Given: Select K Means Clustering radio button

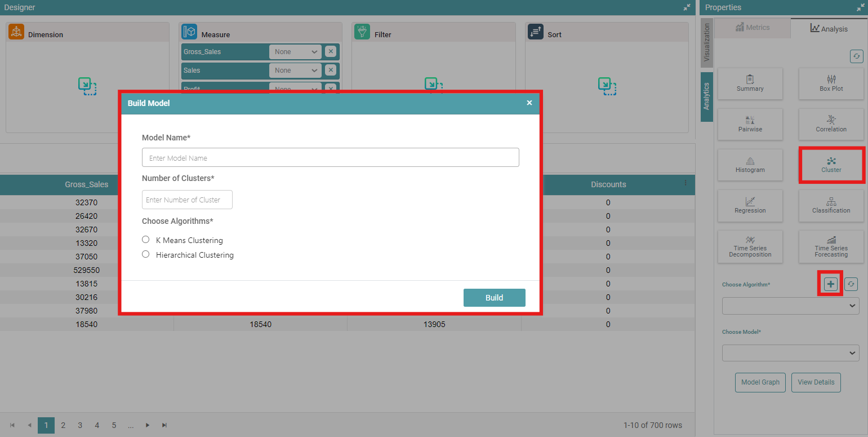Looking at the screenshot, I should tap(146, 240).
